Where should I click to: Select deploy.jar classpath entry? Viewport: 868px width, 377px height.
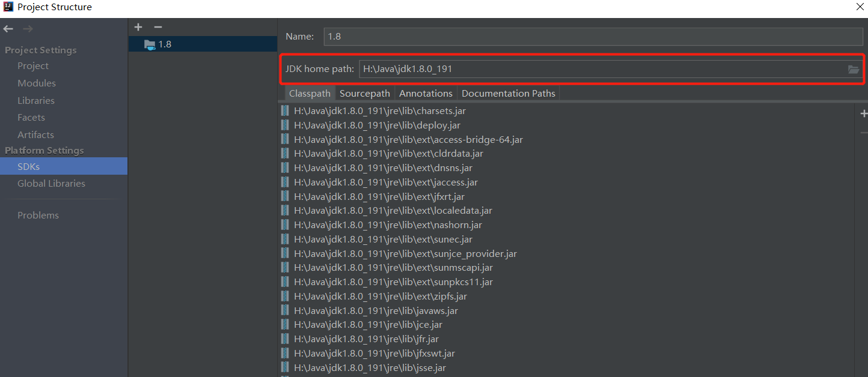point(377,125)
